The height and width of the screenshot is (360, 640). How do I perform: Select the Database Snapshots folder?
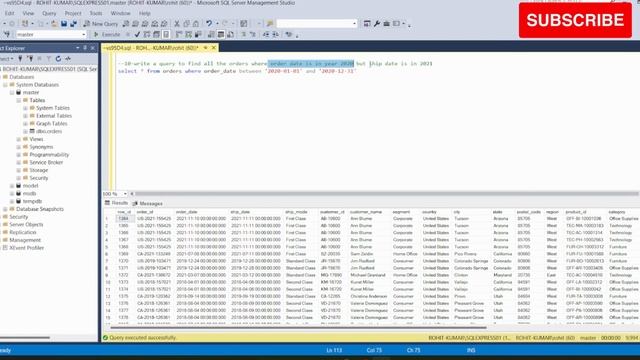pos(40,209)
